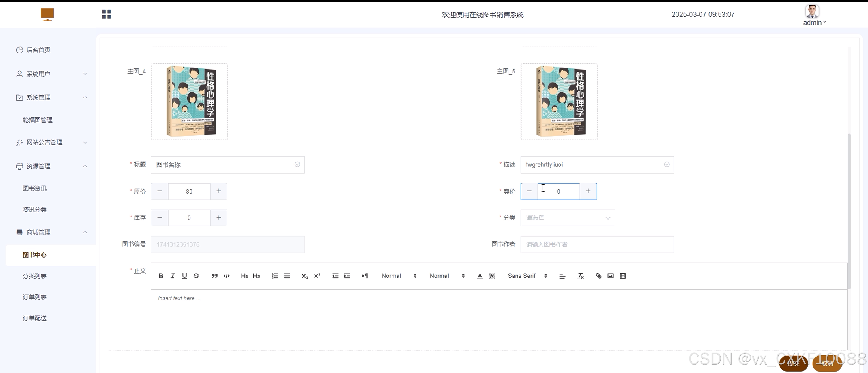Decrease 库存 with the minus button
The width and height of the screenshot is (868, 373).
click(x=160, y=218)
